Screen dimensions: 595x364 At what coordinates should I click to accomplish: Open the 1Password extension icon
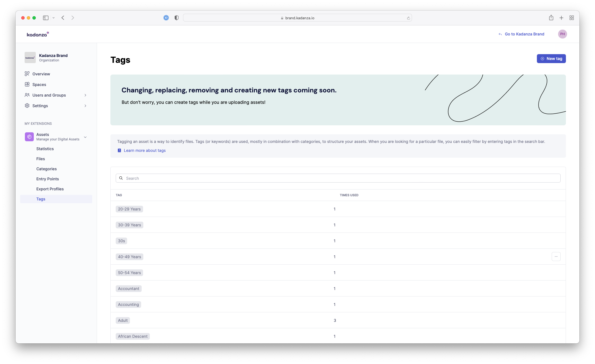(166, 18)
